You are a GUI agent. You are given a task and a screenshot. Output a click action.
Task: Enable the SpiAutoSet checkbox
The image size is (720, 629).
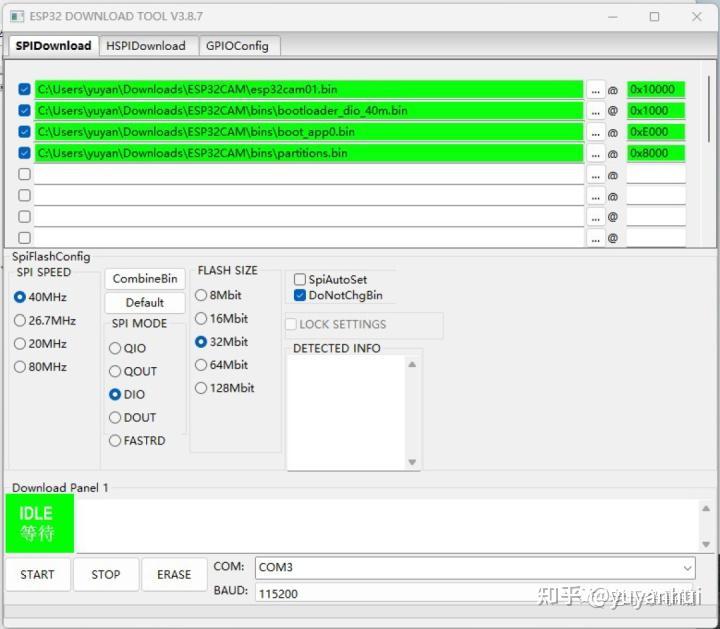click(300, 279)
